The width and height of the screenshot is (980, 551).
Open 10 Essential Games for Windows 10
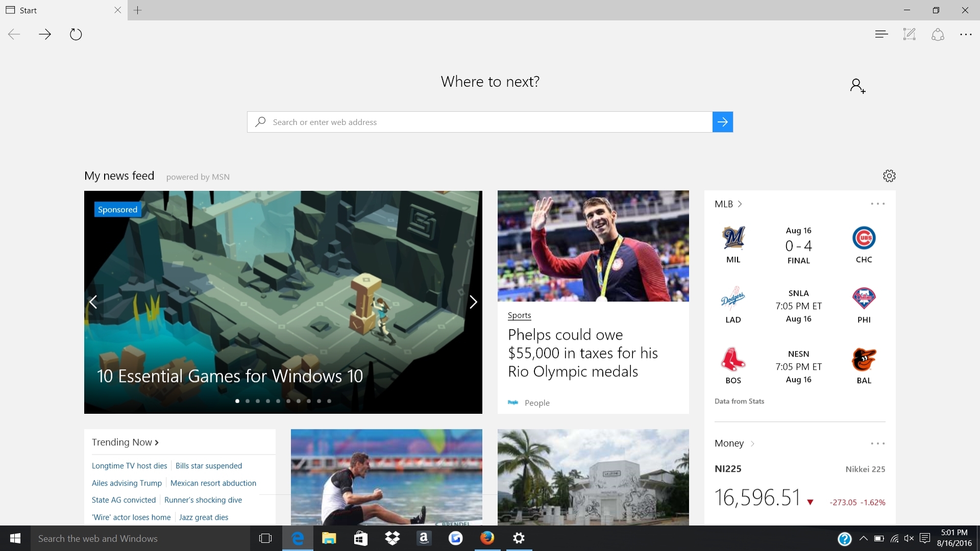point(230,377)
